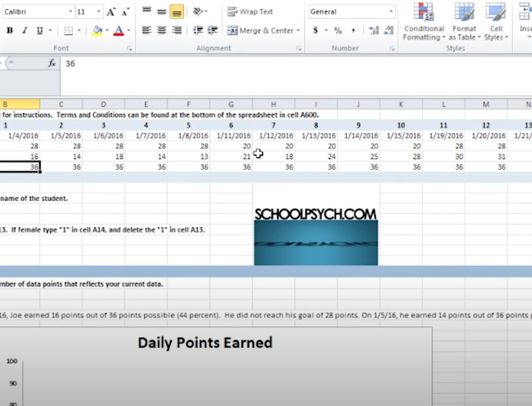532x406 pixels.
Task: Toggle Underline formatting
Action: (39, 30)
